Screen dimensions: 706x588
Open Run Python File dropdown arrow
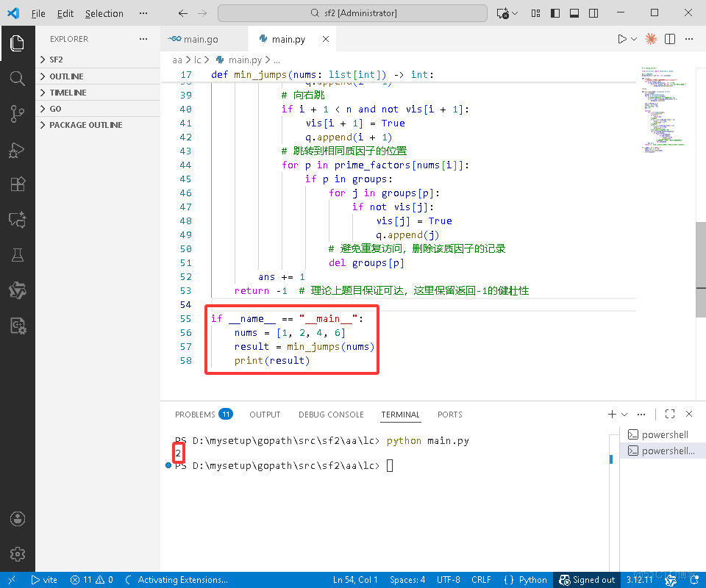[634, 39]
